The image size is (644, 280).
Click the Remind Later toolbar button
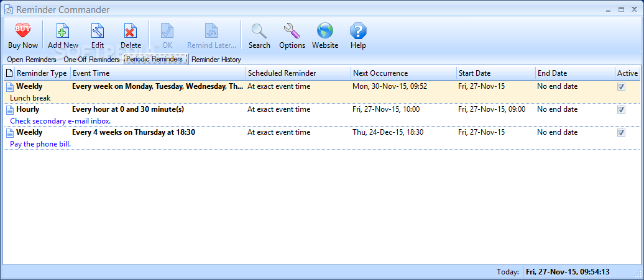click(x=211, y=35)
